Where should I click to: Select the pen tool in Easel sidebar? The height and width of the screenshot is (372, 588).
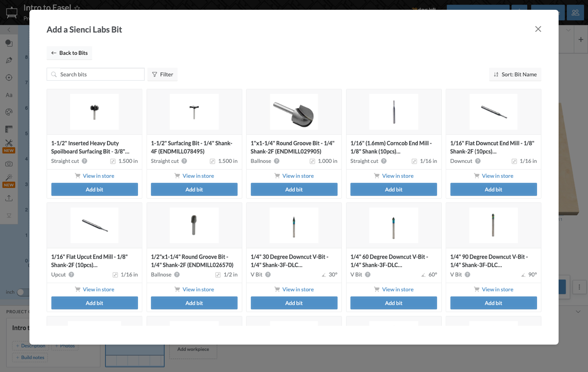(x=9, y=60)
